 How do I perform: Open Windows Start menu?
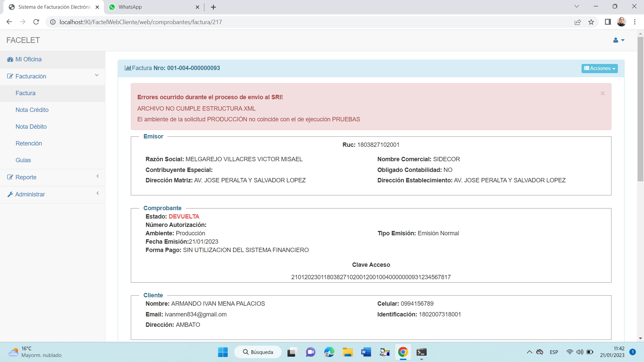point(223,352)
